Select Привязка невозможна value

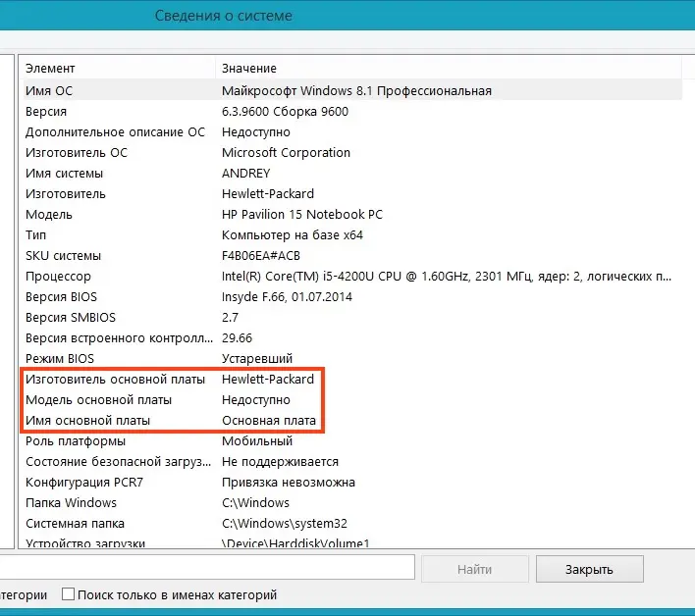point(289,483)
